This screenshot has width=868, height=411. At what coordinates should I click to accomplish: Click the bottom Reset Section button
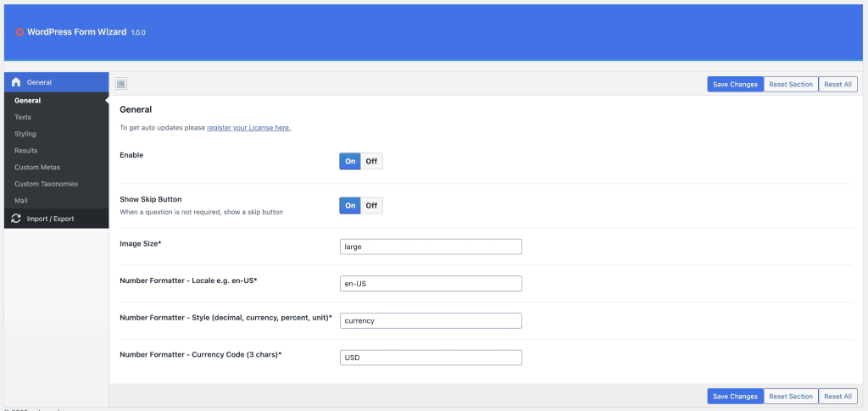point(791,396)
